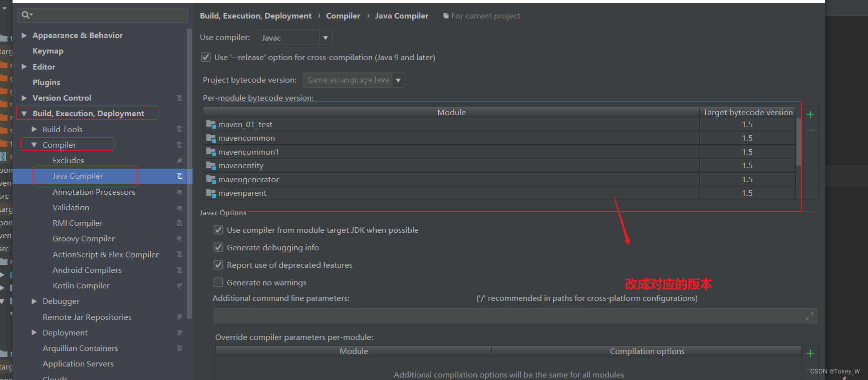The image size is (868, 380).
Task: Toggle 'Use compiler from module target JDK' checkbox
Action: (x=218, y=230)
